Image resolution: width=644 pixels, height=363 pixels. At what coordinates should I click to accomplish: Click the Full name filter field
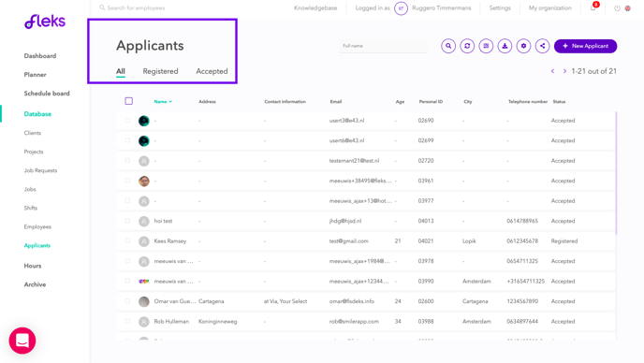point(383,46)
